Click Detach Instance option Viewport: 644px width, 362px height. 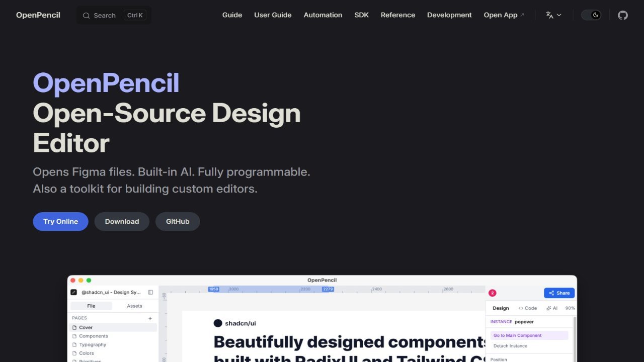pos(510,346)
